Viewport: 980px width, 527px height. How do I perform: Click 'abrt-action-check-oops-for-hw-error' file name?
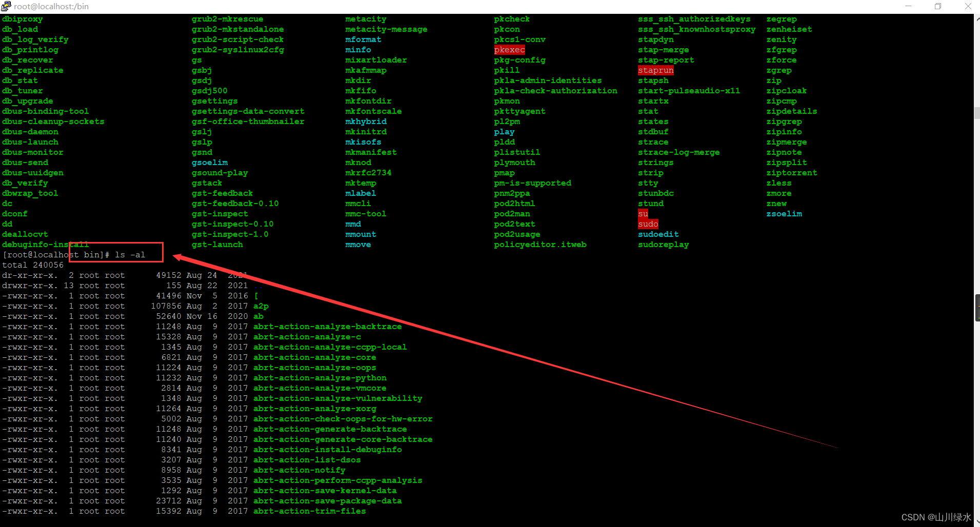point(343,419)
